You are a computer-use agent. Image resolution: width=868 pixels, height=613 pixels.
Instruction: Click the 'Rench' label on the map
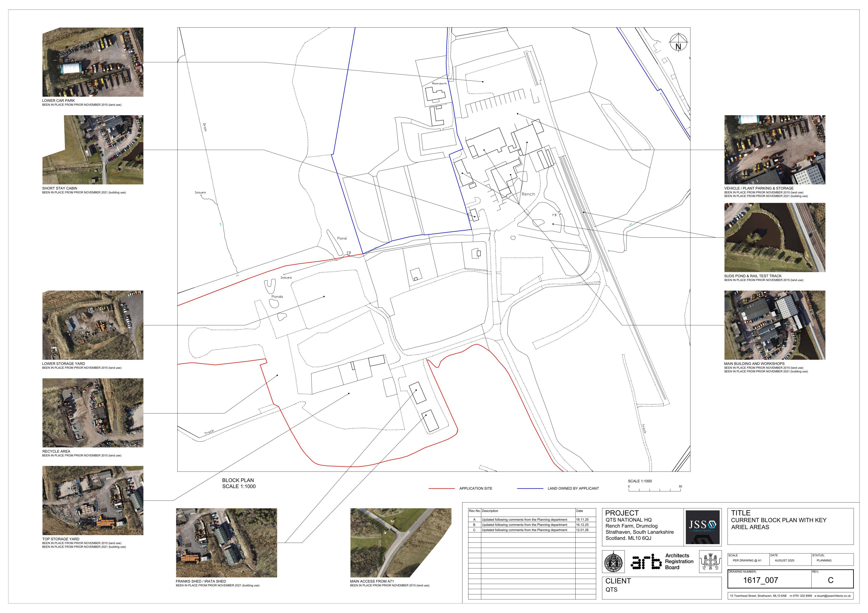point(528,194)
